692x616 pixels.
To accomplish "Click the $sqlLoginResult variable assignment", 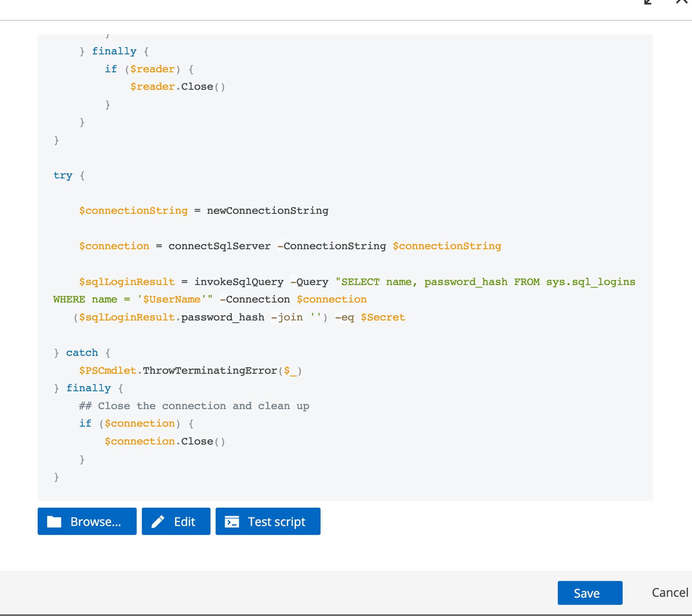I will point(127,282).
